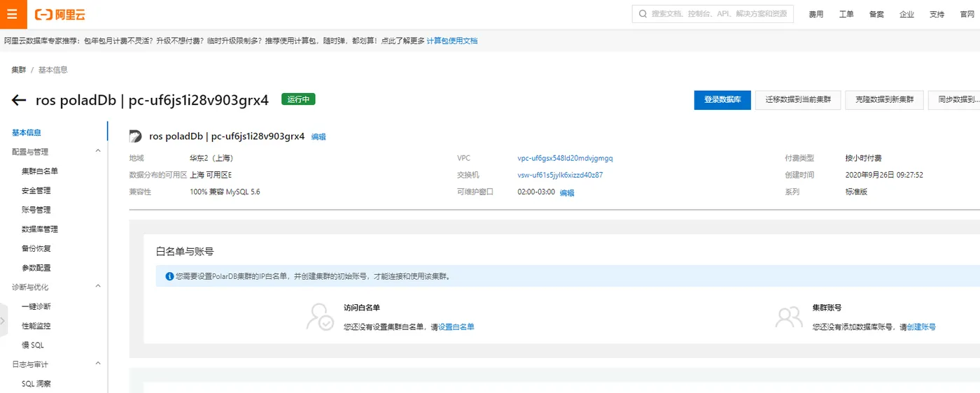Click 上海 可用区E availability zone text
The width and height of the screenshot is (980, 393).
(211, 175)
